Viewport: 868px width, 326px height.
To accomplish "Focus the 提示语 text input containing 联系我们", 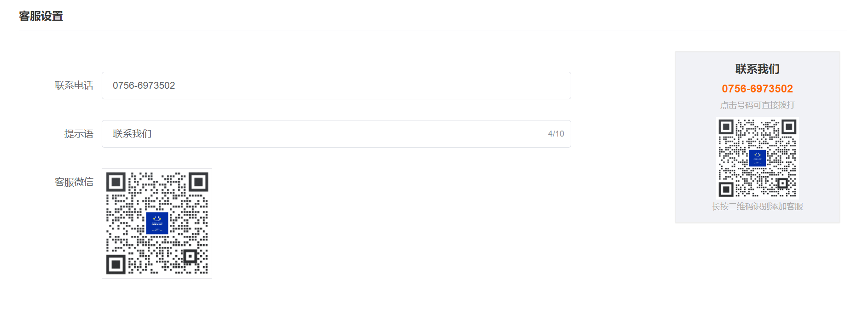I will tap(322, 134).
